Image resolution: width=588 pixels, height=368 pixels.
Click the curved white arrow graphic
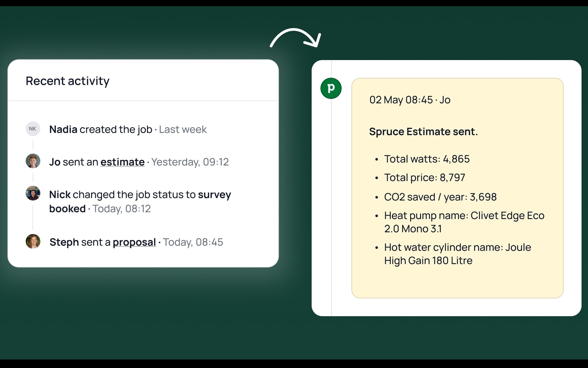tap(295, 37)
